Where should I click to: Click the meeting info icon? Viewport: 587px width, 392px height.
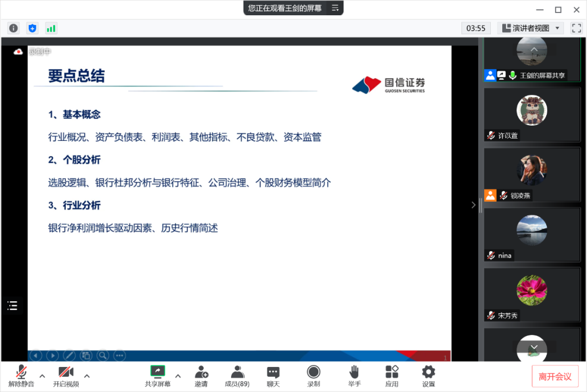pos(14,28)
